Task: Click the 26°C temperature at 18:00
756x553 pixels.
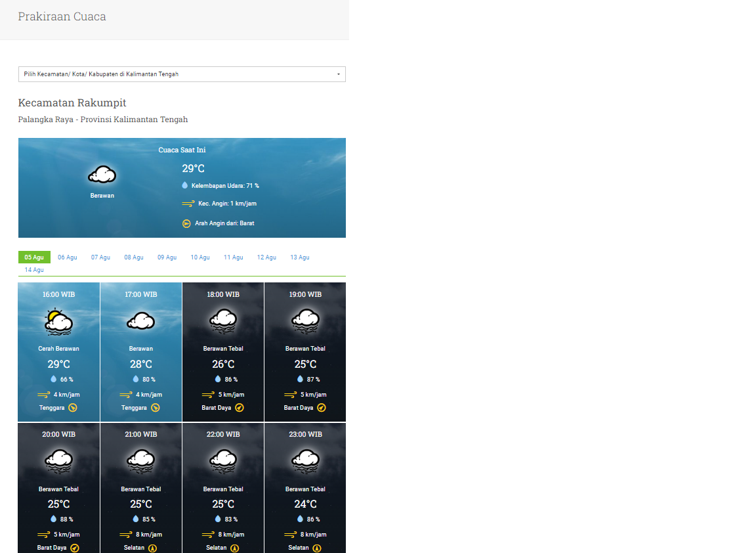Action: pos(223,365)
